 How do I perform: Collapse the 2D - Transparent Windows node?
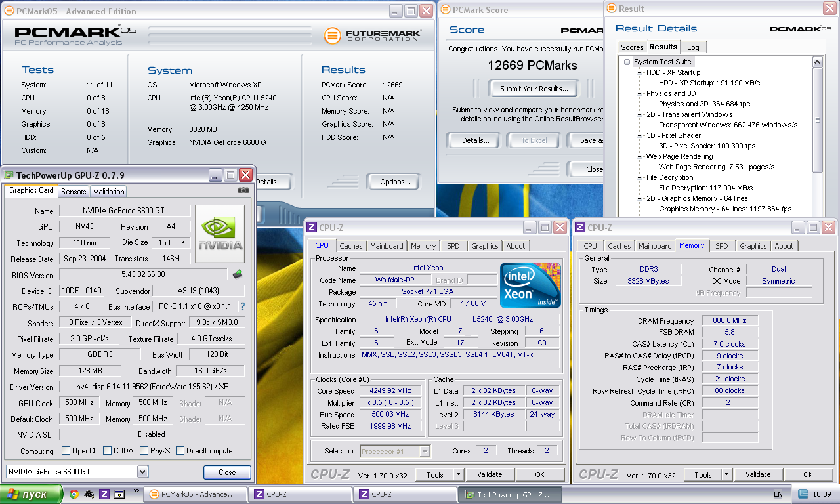point(640,114)
